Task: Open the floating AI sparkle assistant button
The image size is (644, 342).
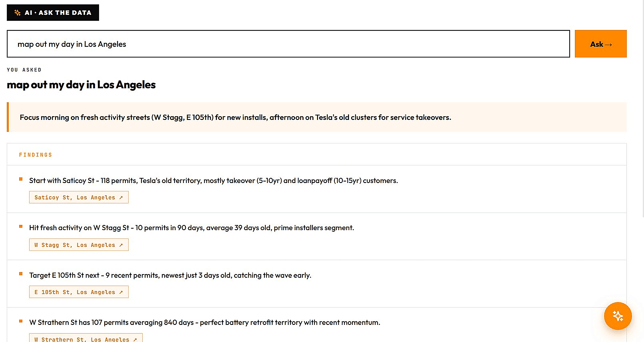Action: point(618,316)
